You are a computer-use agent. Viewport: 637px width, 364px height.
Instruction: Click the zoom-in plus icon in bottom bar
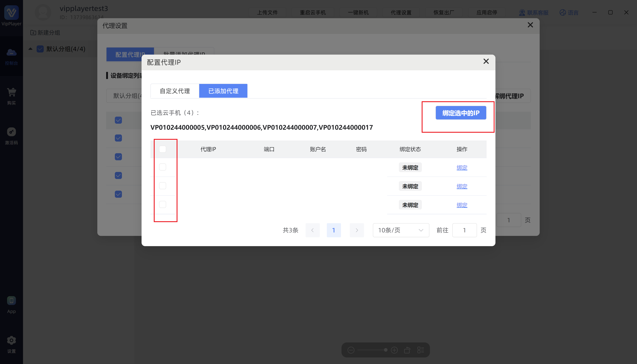(394, 350)
